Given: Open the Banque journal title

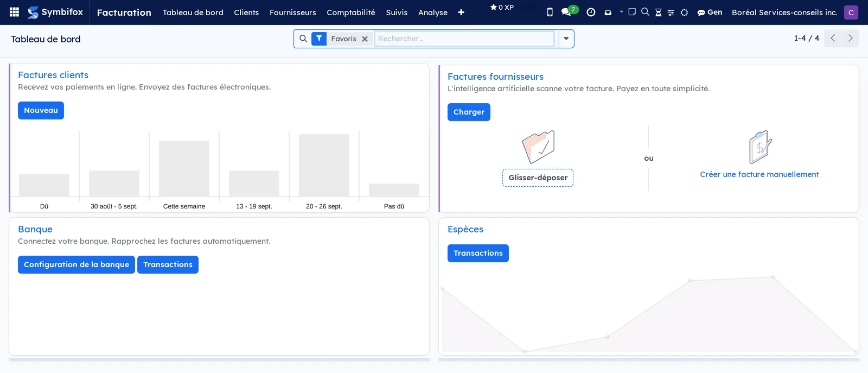Looking at the screenshot, I should tap(35, 229).
